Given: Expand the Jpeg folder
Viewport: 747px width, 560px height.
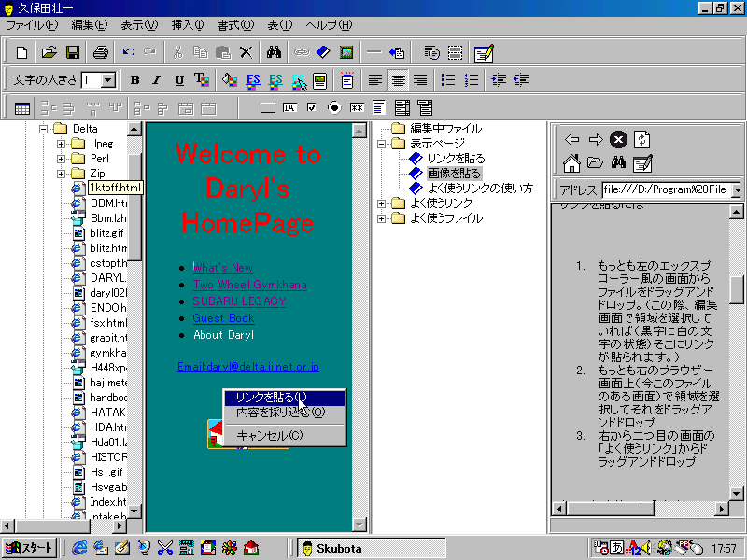Looking at the screenshot, I should point(61,144).
